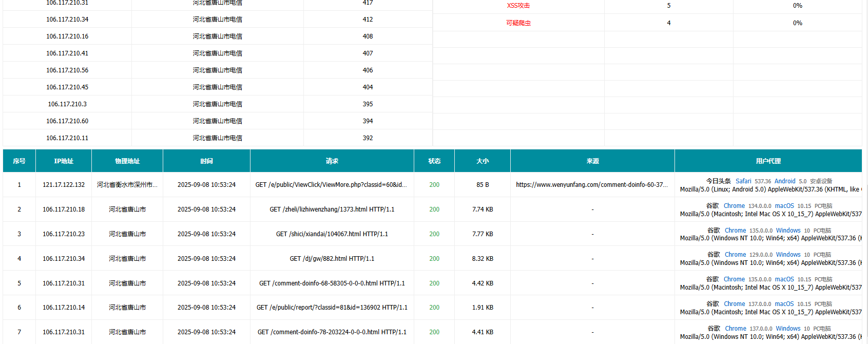
Task: Click the XSS攻击 attack type
Action: coord(518,6)
